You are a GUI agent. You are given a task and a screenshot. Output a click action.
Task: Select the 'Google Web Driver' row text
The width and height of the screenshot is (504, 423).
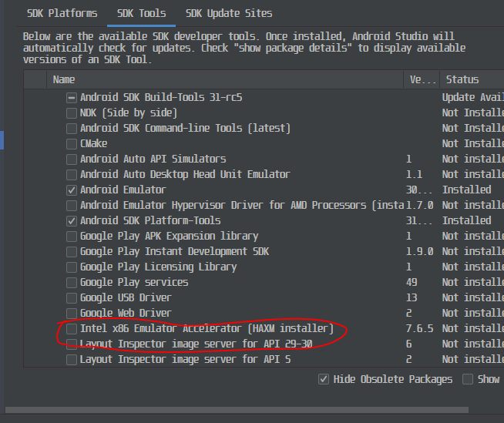coord(126,314)
